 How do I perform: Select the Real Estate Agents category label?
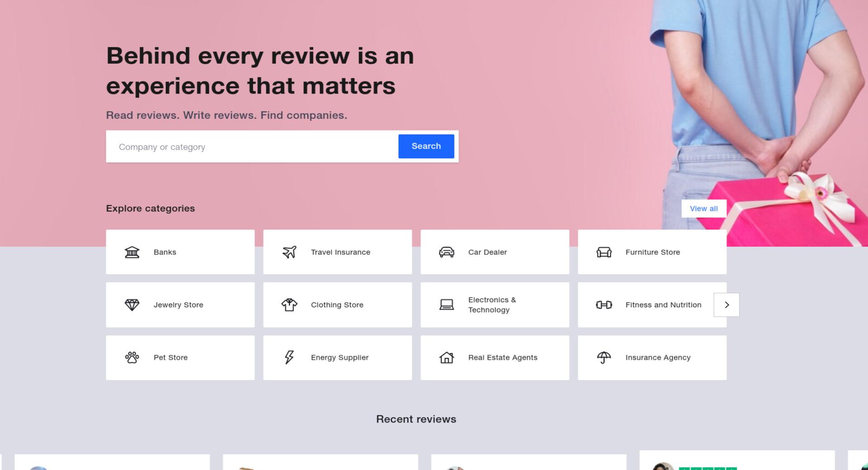coord(503,357)
